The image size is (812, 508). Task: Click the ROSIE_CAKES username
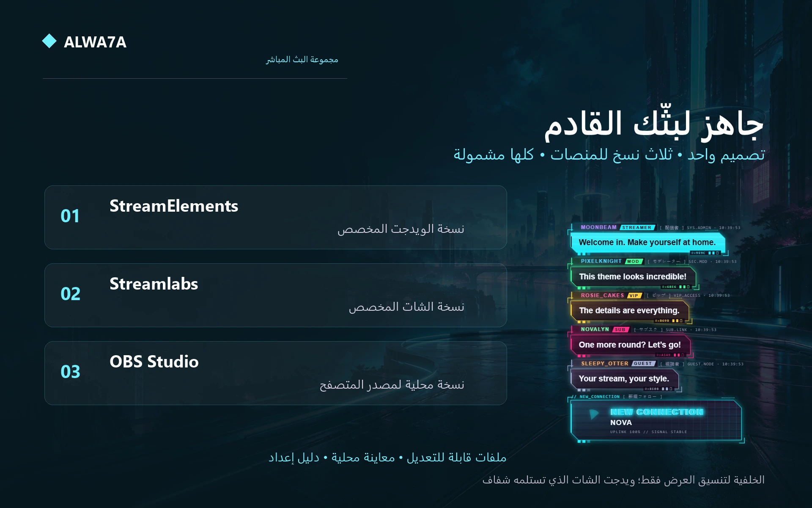point(602,295)
